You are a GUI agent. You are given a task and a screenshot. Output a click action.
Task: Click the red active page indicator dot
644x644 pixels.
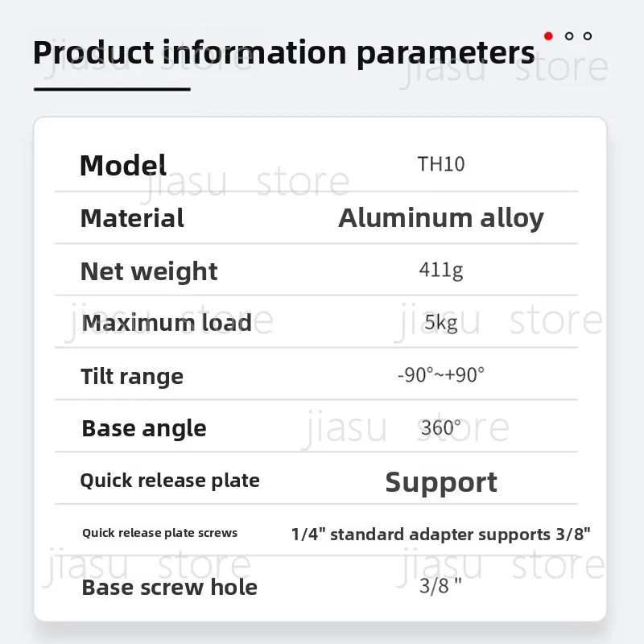(548, 36)
